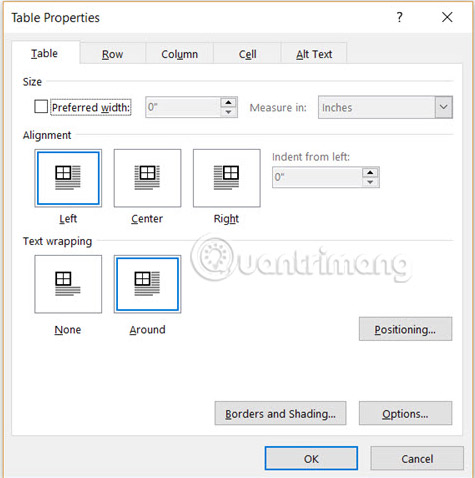This screenshot has height=478, width=475.
Task: Open the Alt Text tab
Action: 314,54
